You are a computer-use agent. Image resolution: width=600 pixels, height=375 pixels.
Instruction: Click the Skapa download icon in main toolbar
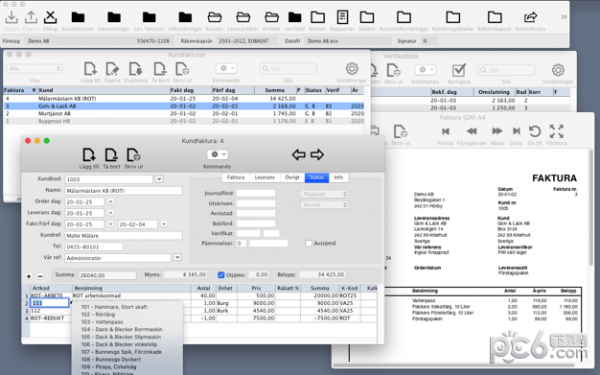(11, 17)
